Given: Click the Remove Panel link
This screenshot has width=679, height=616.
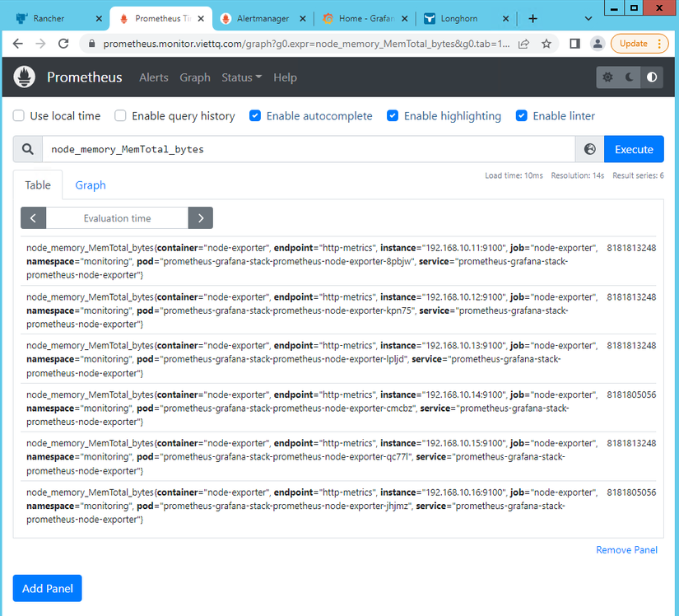Looking at the screenshot, I should click(x=626, y=550).
